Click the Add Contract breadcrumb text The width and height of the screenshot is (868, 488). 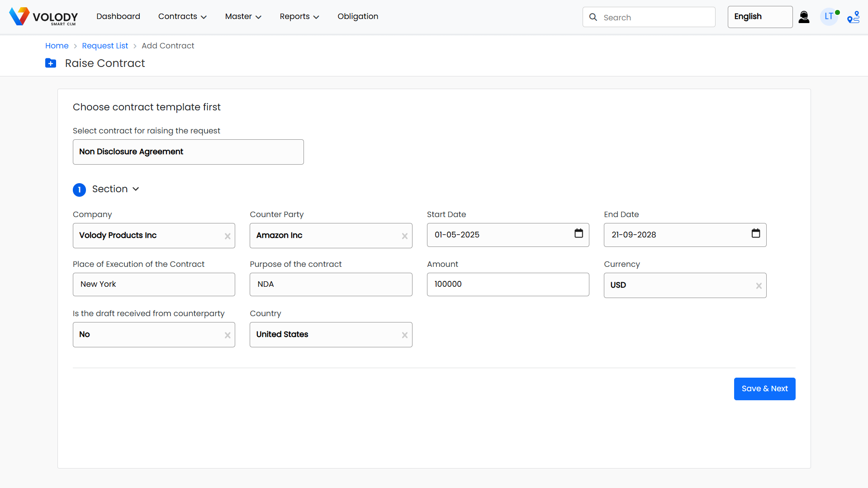pyautogui.click(x=168, y=46)
